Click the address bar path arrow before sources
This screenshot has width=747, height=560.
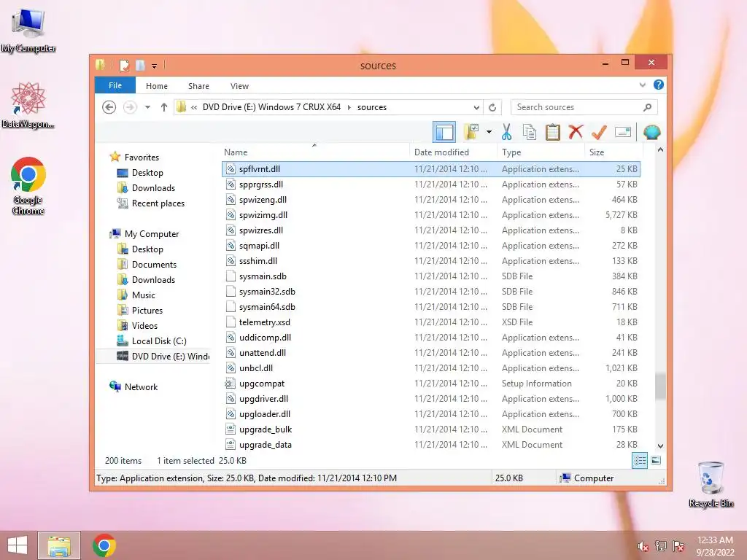click(x=349, y=107)
